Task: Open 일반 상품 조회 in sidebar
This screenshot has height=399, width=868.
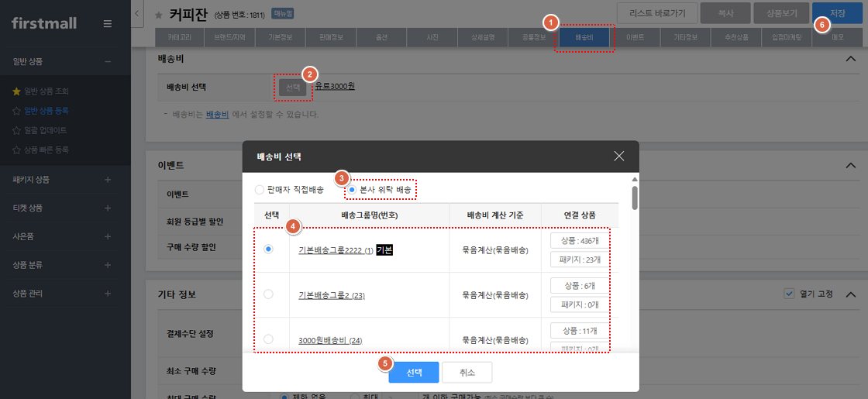Action: tap(46, 91)
